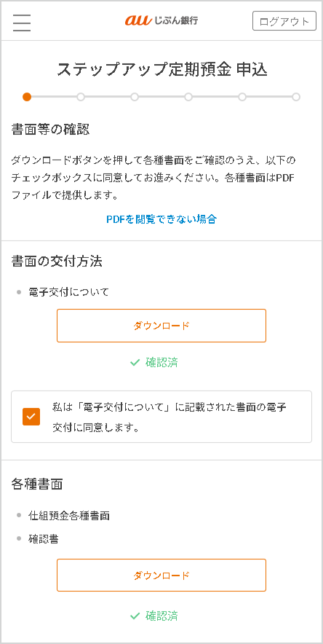Open the hamburger menu
This screenshot has height=644, width=323.
click(22, 22)
